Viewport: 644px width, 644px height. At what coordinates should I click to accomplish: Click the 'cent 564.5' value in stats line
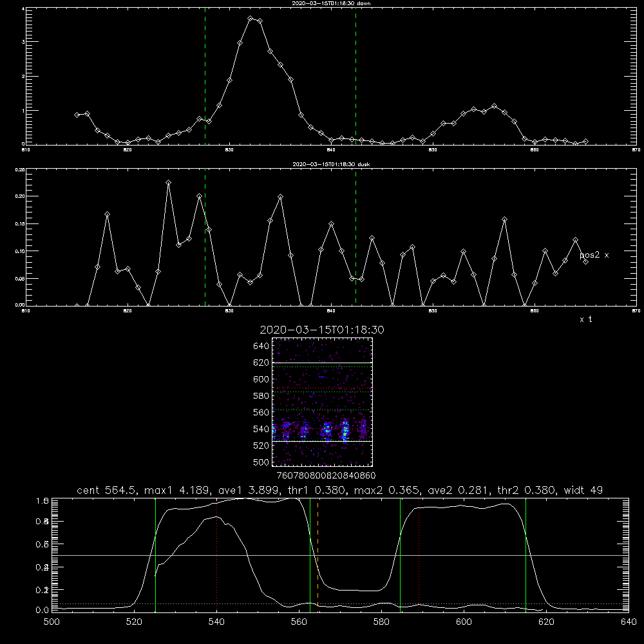(x=106, y=490)
